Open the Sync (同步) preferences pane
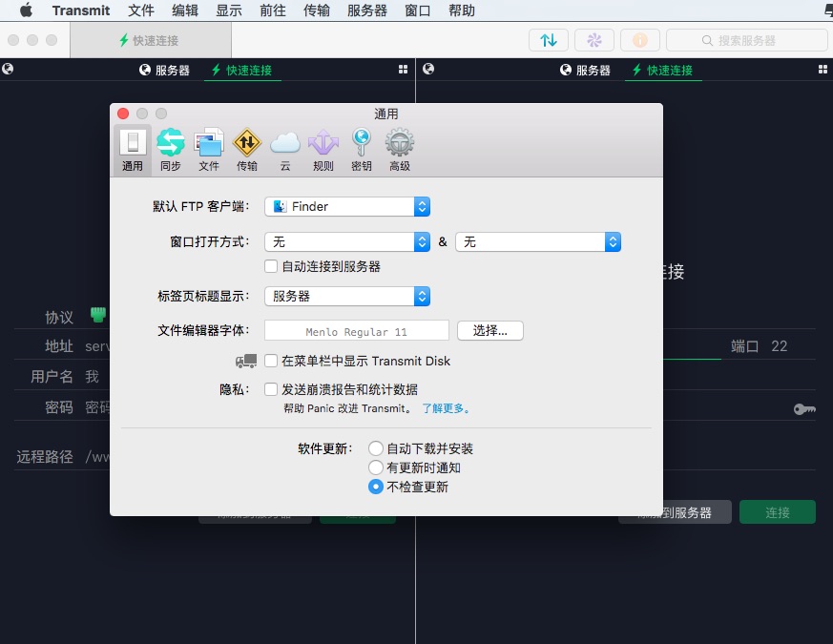The image size is (833, 644). (x=171, y=151)
